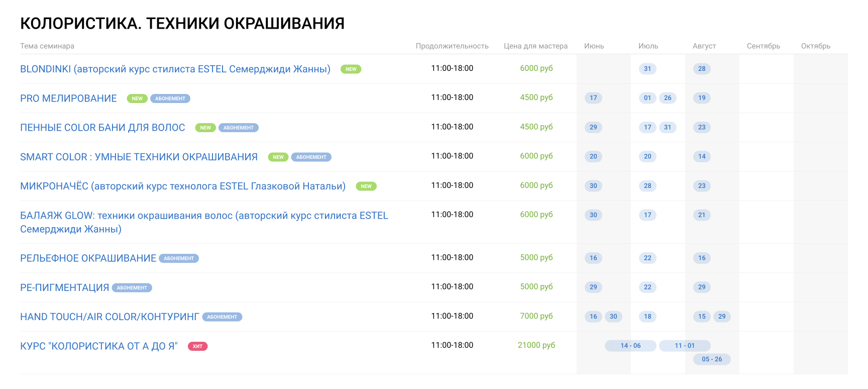
Task: Click NEW badge next to PRO МЕЛИРОВАНИЕ
Action: pos(137,99)
